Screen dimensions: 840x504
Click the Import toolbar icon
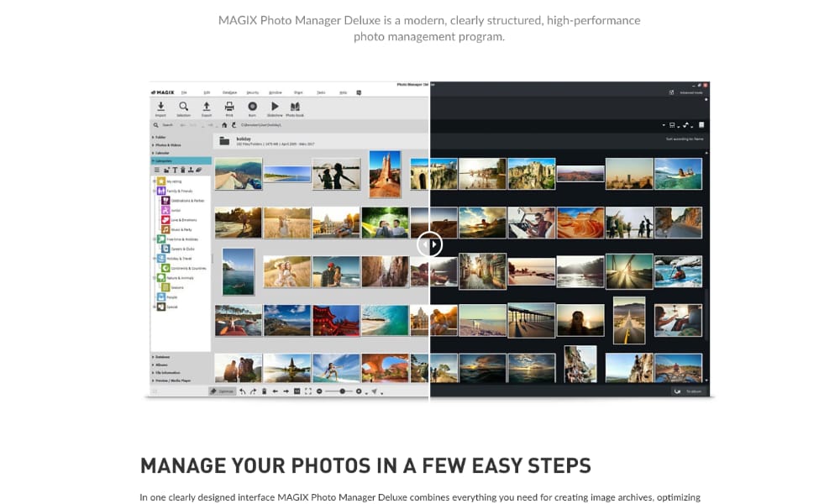pyautogui.click(x=160, y=107)
